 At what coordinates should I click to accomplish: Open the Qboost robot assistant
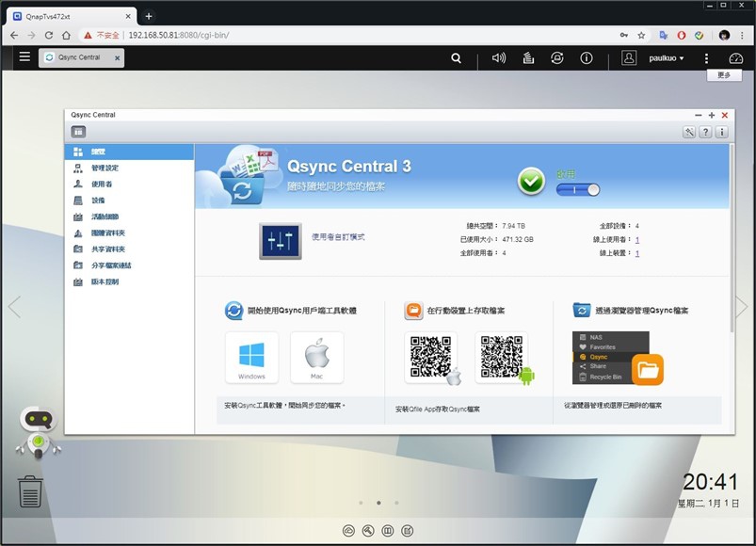[x=39, y=432]
